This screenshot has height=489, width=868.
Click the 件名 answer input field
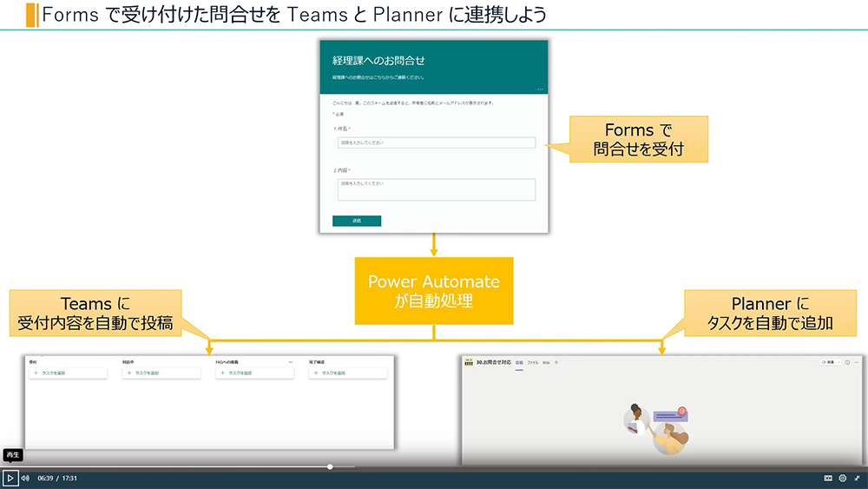437,143
